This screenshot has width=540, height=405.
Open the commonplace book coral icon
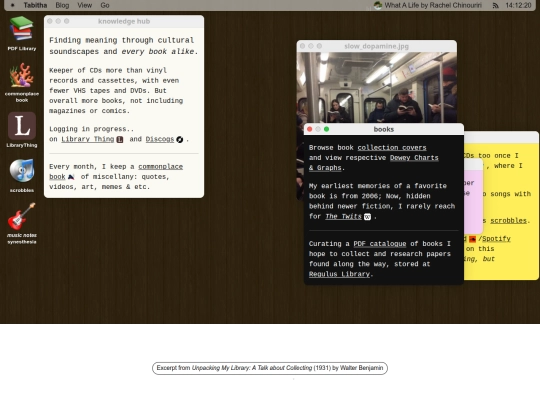point(22,82)
